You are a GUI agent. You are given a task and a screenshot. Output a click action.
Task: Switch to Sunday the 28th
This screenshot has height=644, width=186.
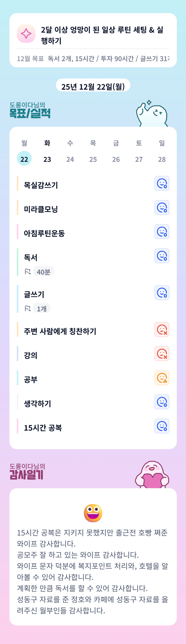(x=162, y=159)
